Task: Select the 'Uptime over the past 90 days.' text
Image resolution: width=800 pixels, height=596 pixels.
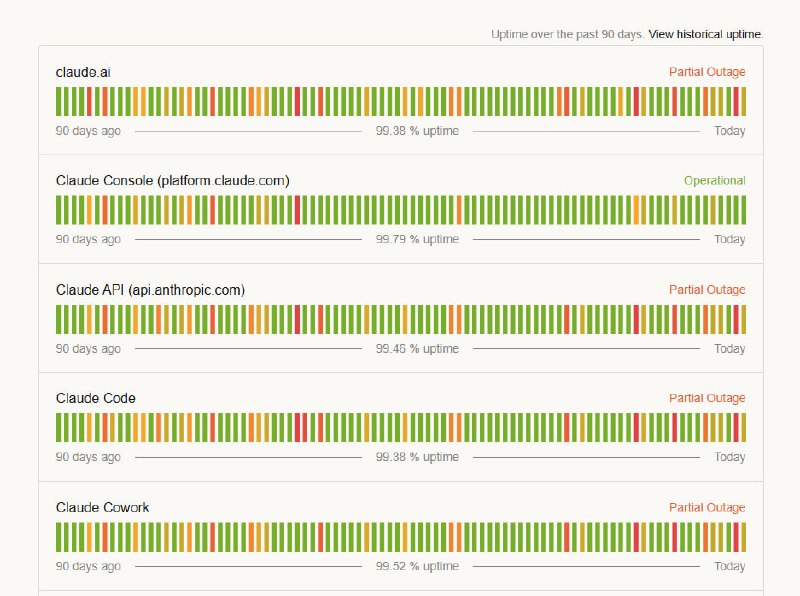Action: (568, 34)
